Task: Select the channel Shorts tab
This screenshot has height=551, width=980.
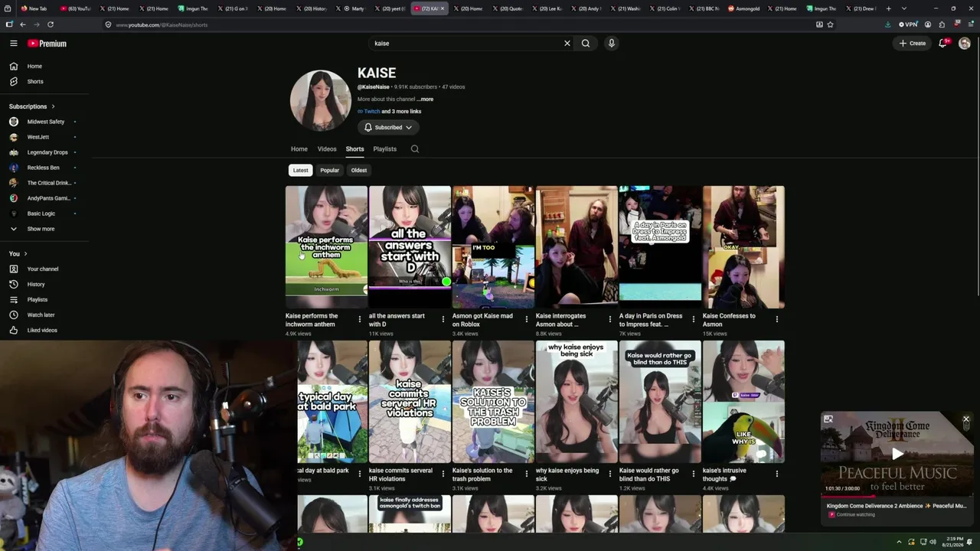Action: (354, 149)
